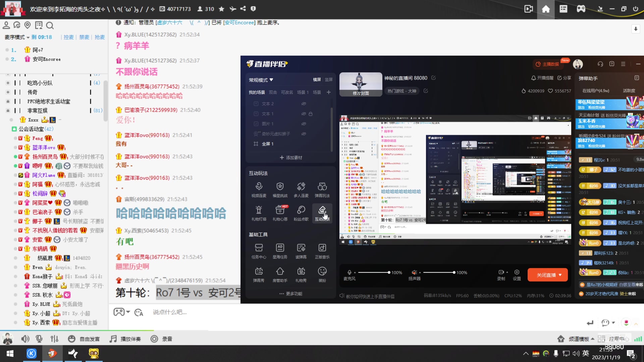This screenshot has height=362, width=644.
Task: Toggle lock on 文本 1 source
Action: click(311, 114)
